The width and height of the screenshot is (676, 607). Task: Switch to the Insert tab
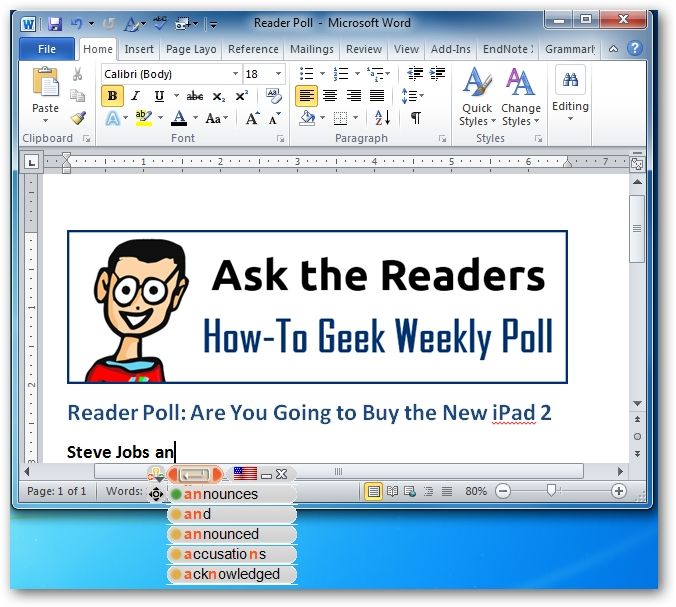pyautogui.click(x=139, y=49)
